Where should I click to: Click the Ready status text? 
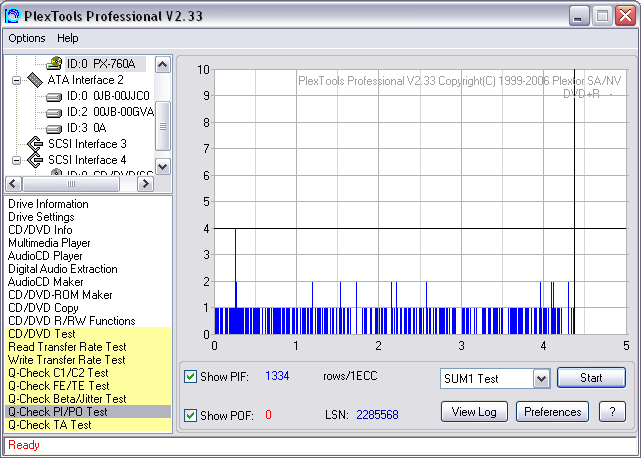(24, 445)
